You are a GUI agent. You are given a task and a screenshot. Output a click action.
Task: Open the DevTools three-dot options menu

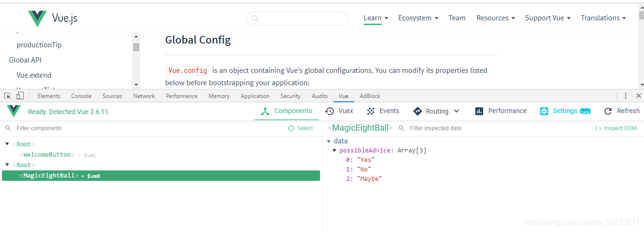[x=626, y=96]
